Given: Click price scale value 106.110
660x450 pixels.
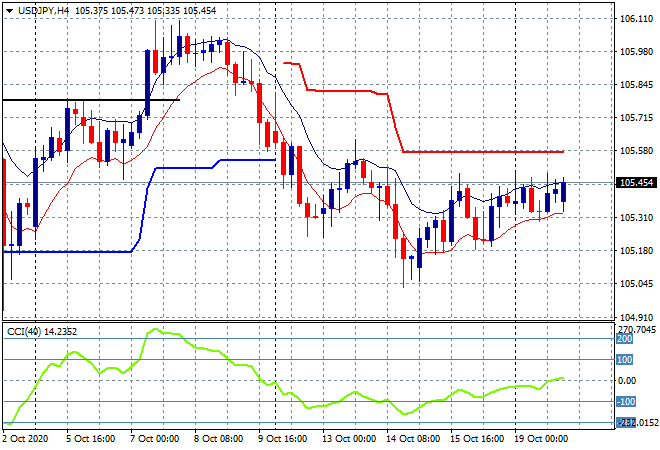Looking at the screenshot, I should (636, 19).
